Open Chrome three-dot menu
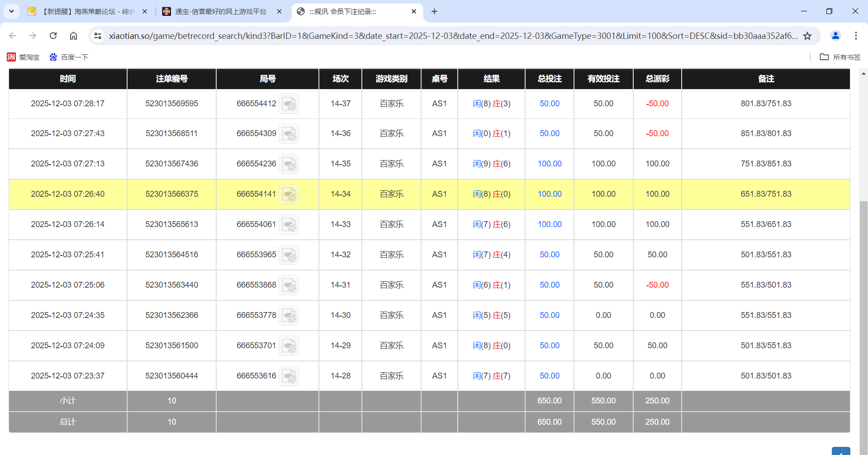Viewport: 868px width, 455px height. pyautogui.click(x=856, y=36)
